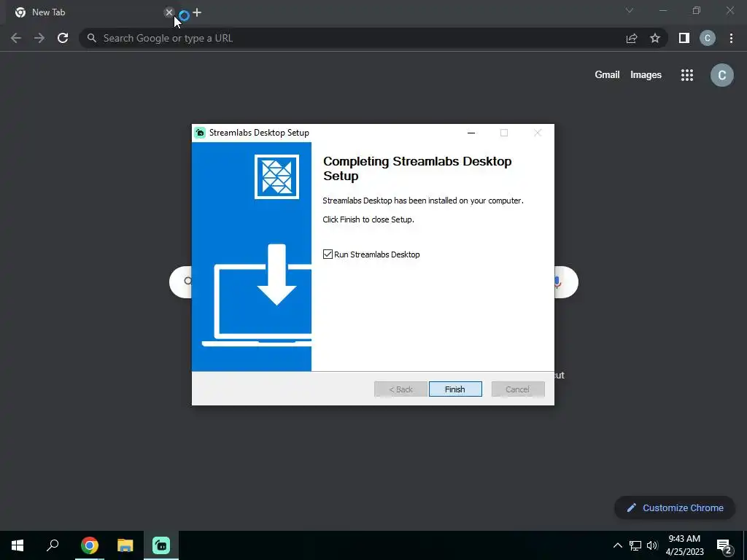Open Google Images link
The image size is (747, 560).
point(646,75)
